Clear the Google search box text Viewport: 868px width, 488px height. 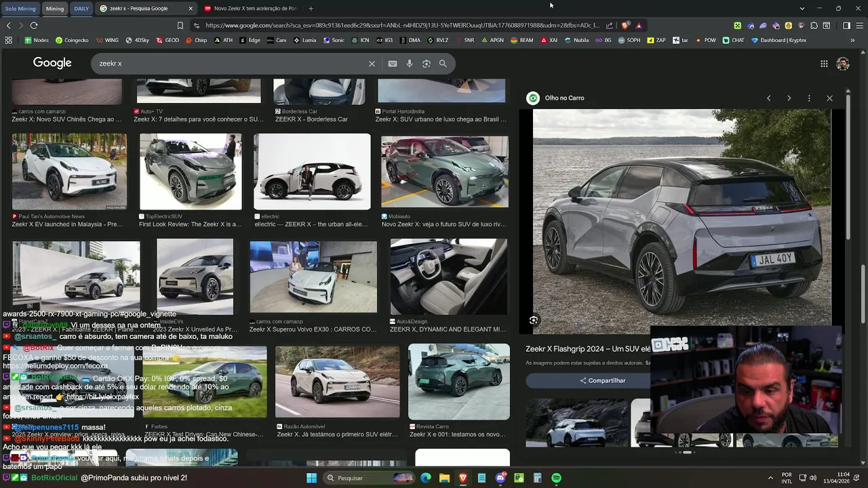pos(372,64)
